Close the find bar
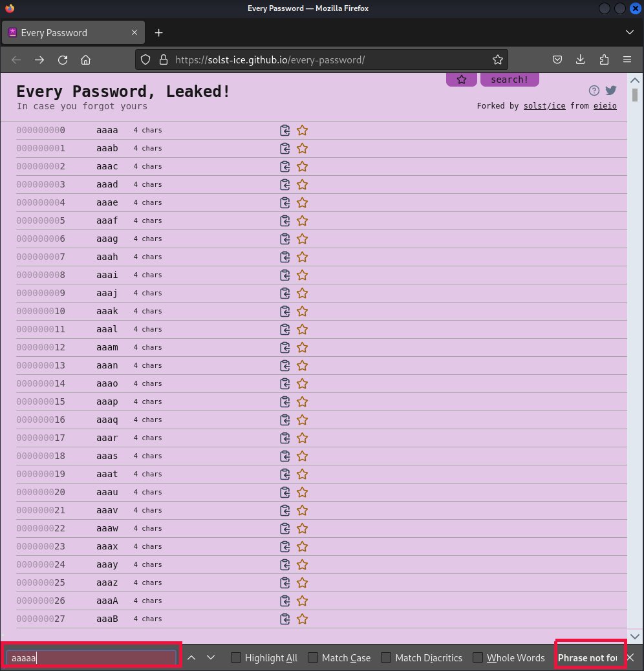The image size is (644, 671). pyautogui.click(x=630, y=657)
